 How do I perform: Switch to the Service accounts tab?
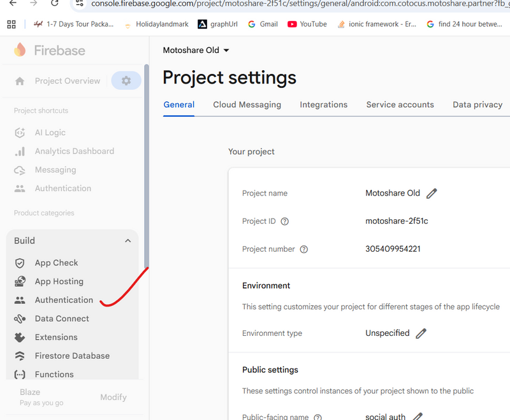click(400, 105)
